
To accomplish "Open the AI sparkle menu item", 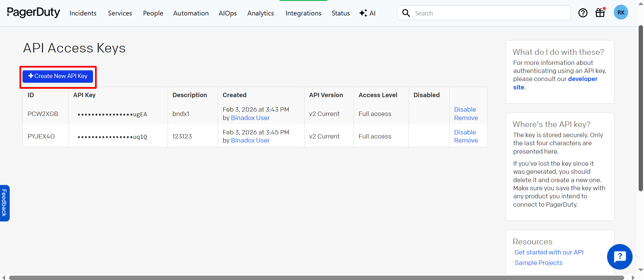I will click(x=367, y=13).
